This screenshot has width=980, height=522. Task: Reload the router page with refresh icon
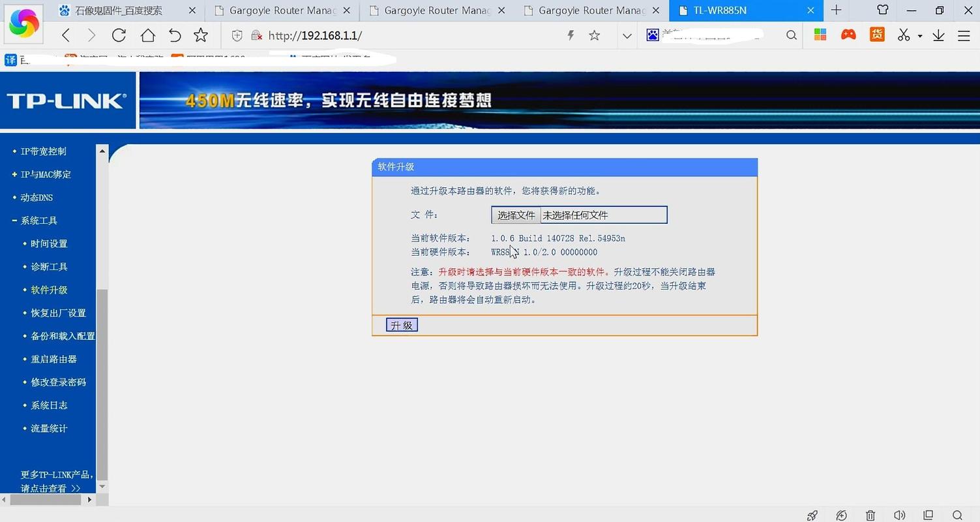(x=119, y=35)
